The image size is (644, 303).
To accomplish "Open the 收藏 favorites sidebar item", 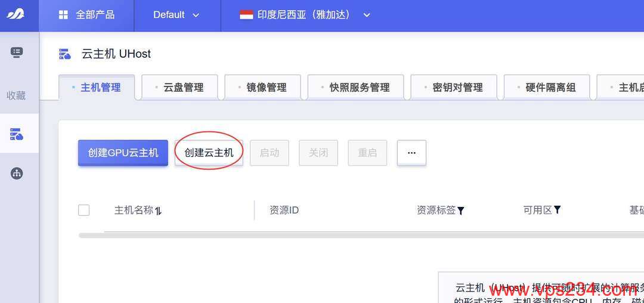I will coord(16,95).
